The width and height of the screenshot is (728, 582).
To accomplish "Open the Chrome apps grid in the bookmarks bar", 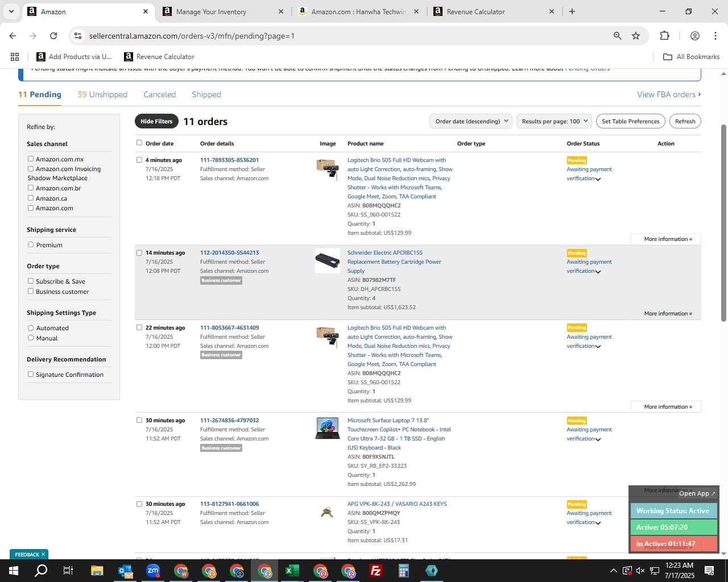I will point(15,57).
